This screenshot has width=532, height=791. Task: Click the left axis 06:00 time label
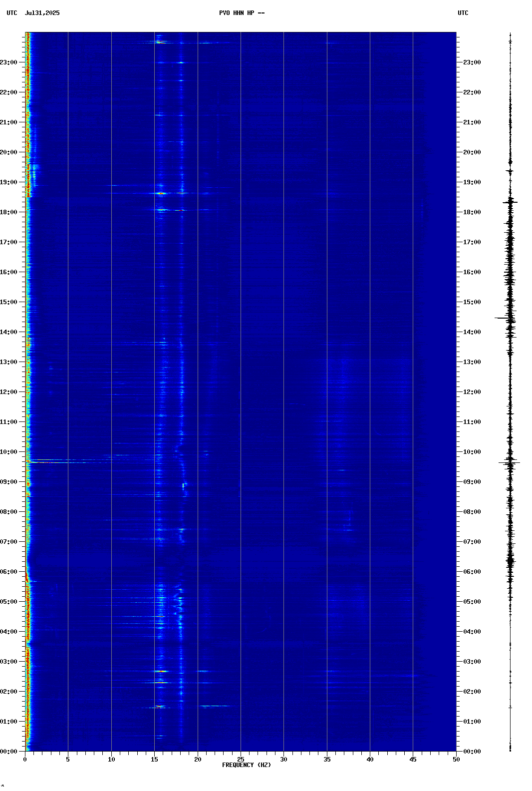[x=8, y=572]
